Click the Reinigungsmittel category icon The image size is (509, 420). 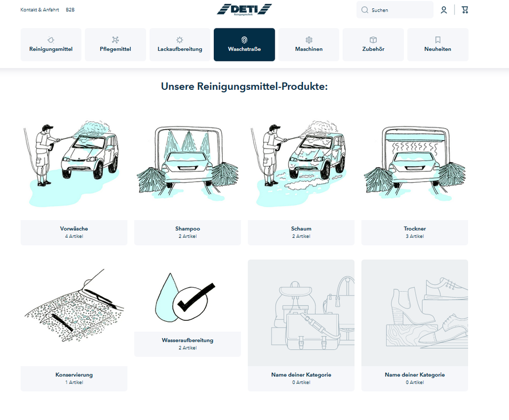(x=50, y=40)
